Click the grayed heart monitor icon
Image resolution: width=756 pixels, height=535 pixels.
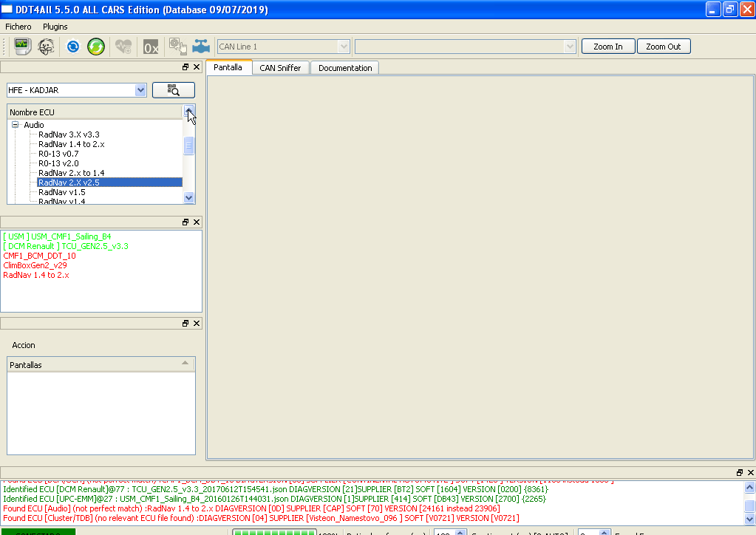123,47
